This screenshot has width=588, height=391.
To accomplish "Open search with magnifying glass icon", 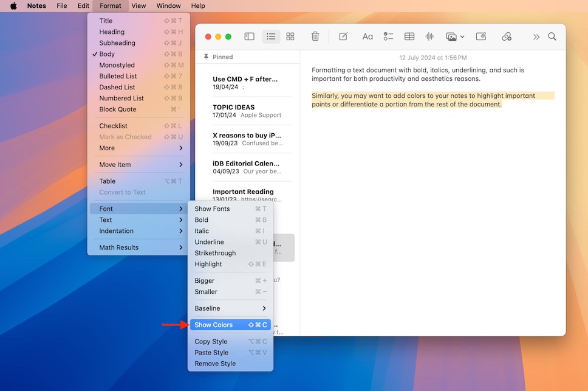I will click(x=552, y=36).
